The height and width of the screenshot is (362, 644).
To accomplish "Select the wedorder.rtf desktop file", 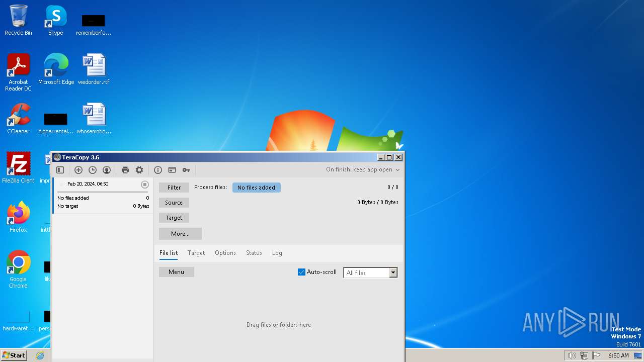I will (94, 69).
